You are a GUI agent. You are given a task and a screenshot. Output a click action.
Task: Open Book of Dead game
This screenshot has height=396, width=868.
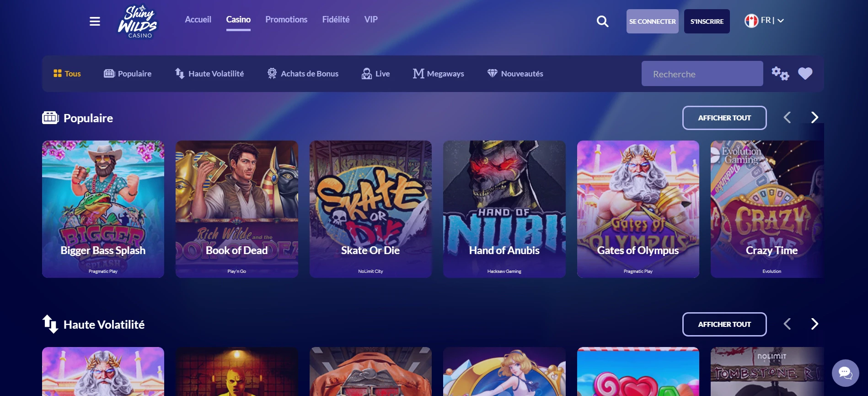tap(236, 209)
